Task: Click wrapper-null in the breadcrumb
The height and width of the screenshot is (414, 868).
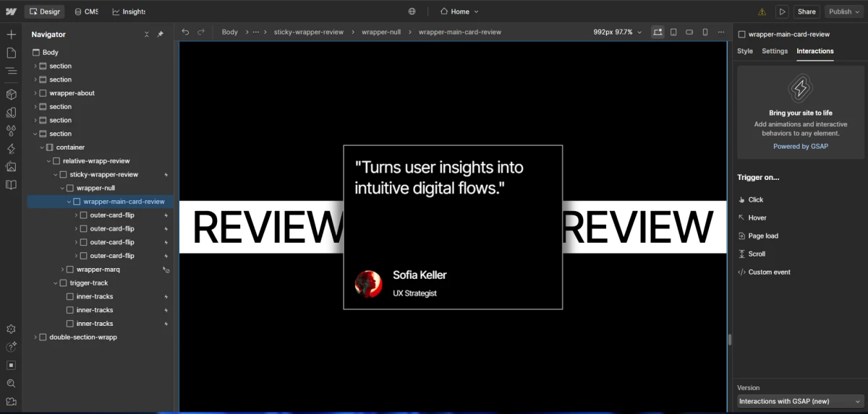Action: [381, 32]
